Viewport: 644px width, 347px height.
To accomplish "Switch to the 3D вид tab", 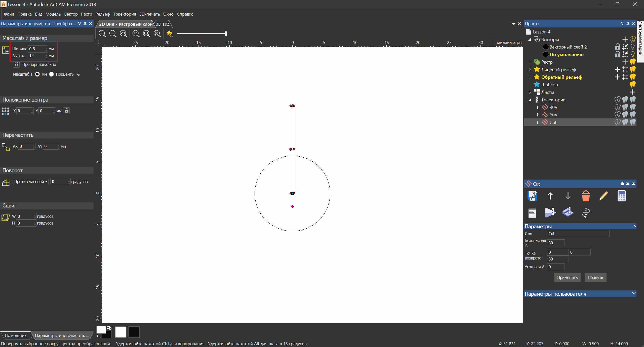I will pyautogui.click(x=163, y=24).
